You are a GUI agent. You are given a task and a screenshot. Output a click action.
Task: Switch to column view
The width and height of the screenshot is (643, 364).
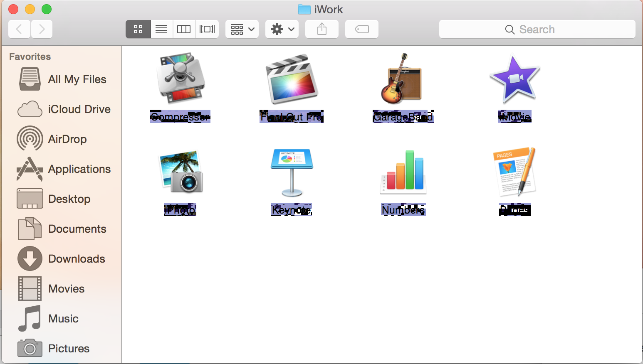pyautogui.click(x=184, y=29)
